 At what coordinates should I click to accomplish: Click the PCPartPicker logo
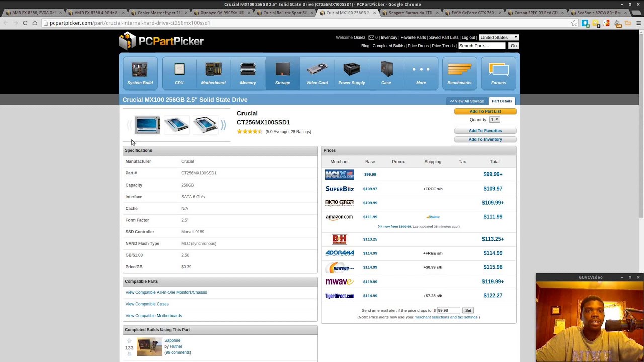tap(162, 41)
